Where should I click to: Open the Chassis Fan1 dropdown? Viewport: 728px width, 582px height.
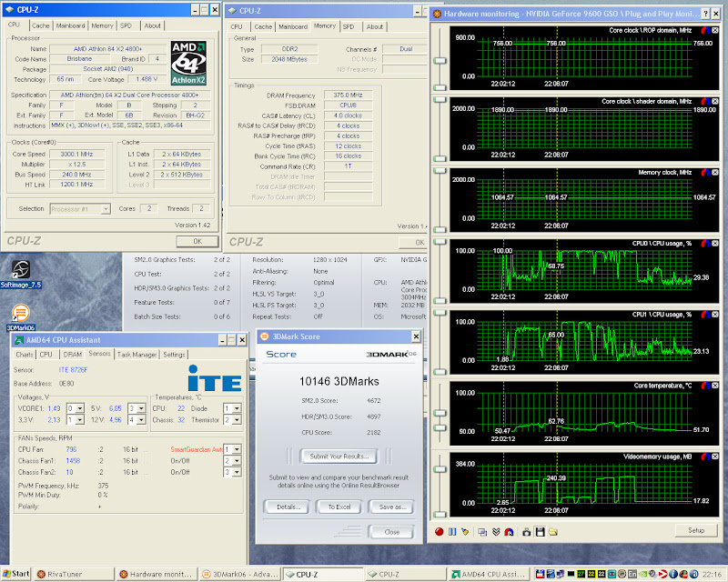237,461
